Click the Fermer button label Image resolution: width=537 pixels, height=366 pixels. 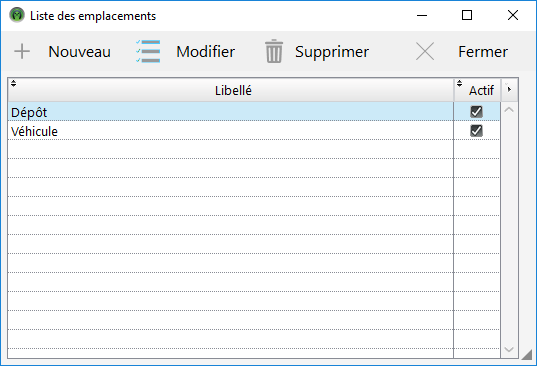point(483,52)
